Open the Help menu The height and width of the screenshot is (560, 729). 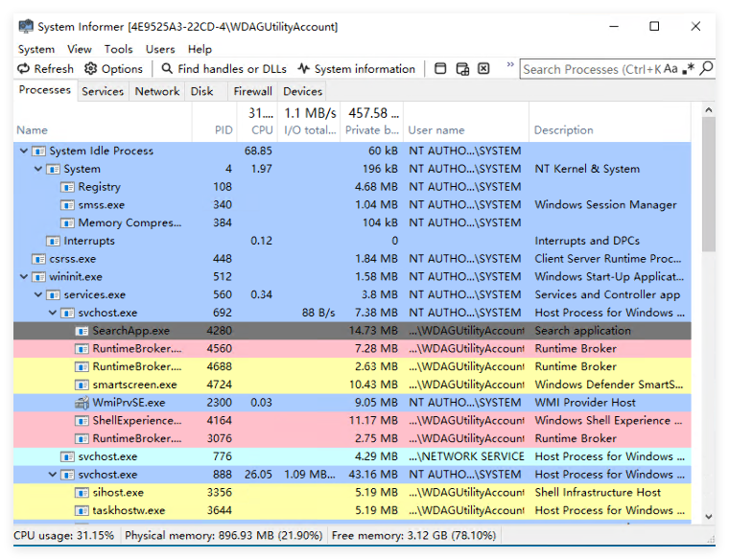click(x=200, y=49)
